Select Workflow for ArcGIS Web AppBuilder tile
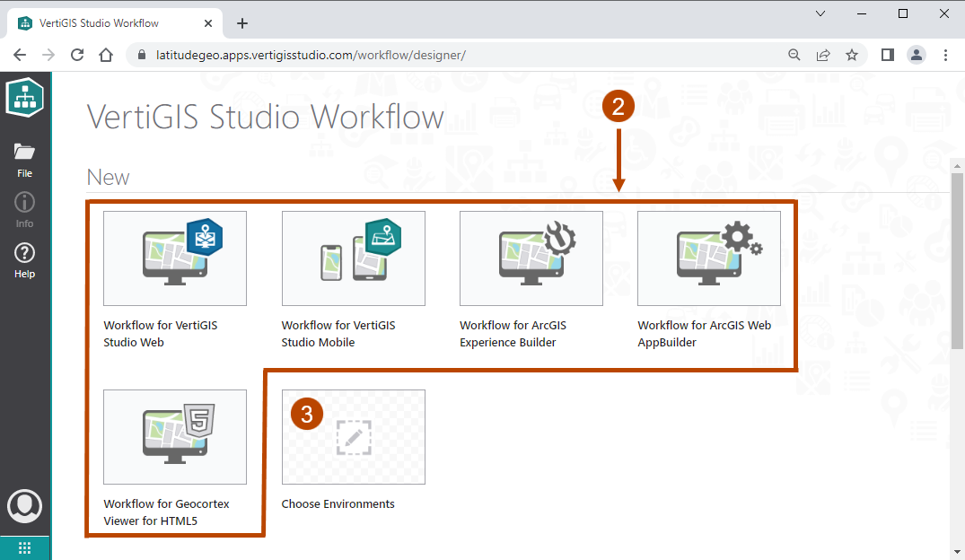965x560 pixels. click(x=708, y=259)
